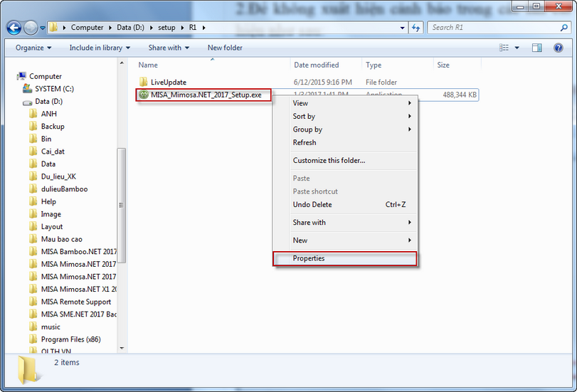Choose Refresh from context menu

coord(352,142)
